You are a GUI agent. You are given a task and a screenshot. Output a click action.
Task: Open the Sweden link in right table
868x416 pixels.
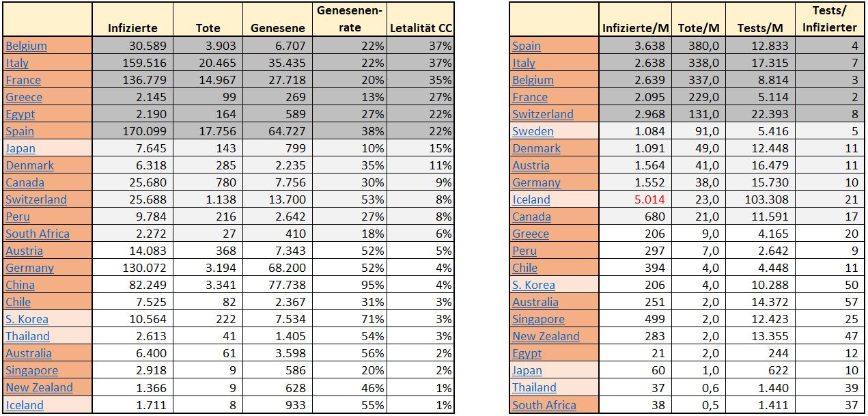coord(533,131)
